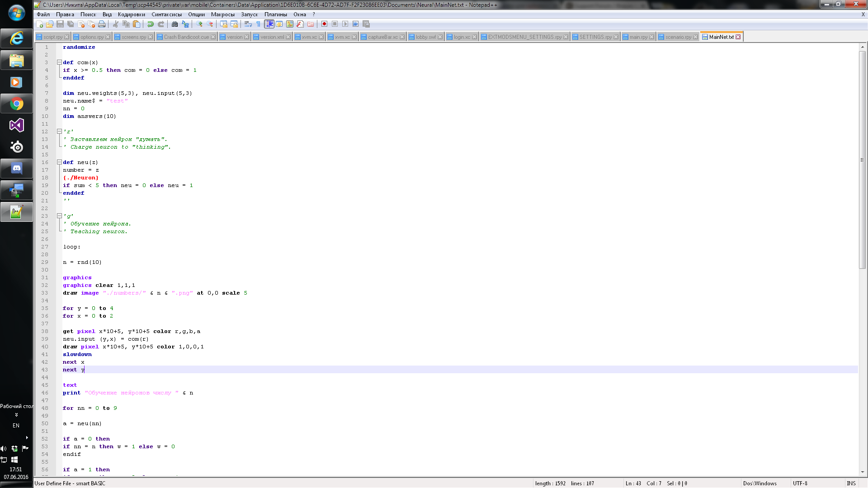Collapse the def com(x) code fold
Viewport: 868px width, 488px height.
coord(59,62)
